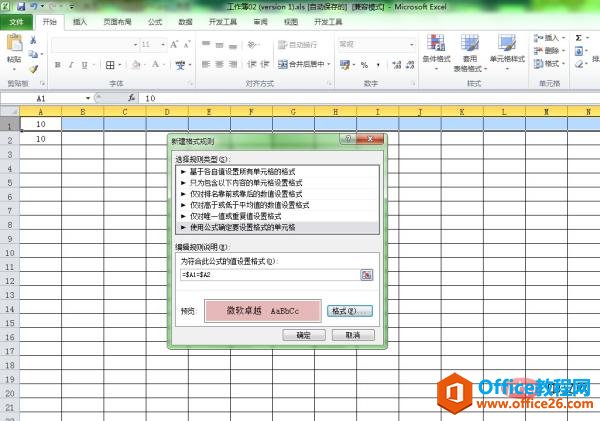600x421 pixels.
Task: Open the Name Box dropdown arrow
Action: 88,98
